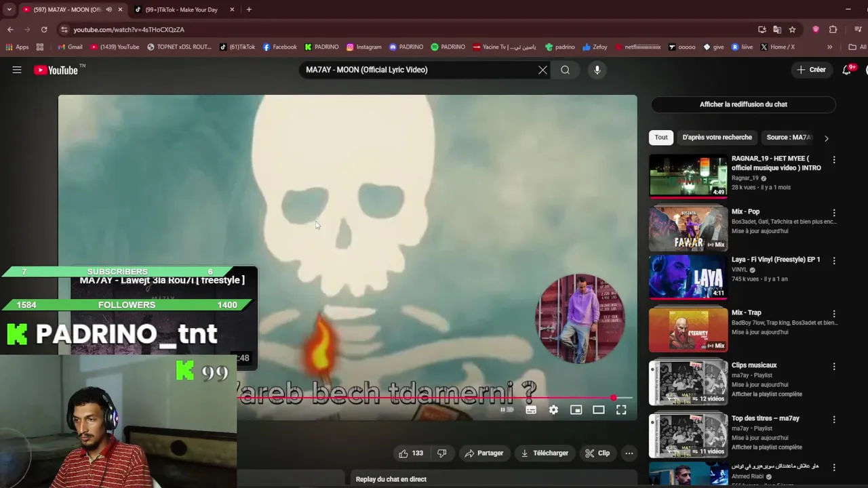The height and width of the screenshot is (488, 868).
Task: Open options for Clips musicaux playlist
Action: click(x=834, y=367)
